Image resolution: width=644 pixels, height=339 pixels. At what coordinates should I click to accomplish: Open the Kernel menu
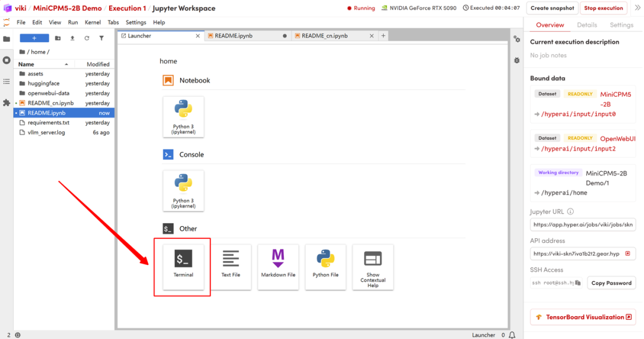click(x=92, y=22)
